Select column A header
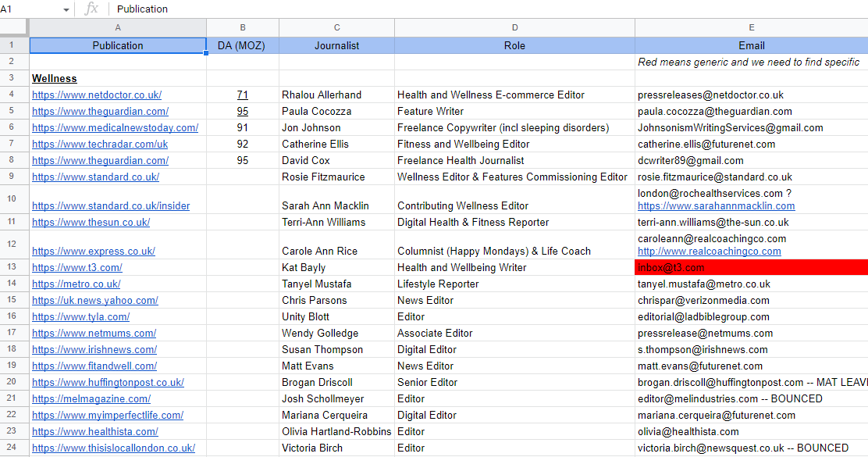The width and height of the screenshot is (868, 457). [118, 27]
